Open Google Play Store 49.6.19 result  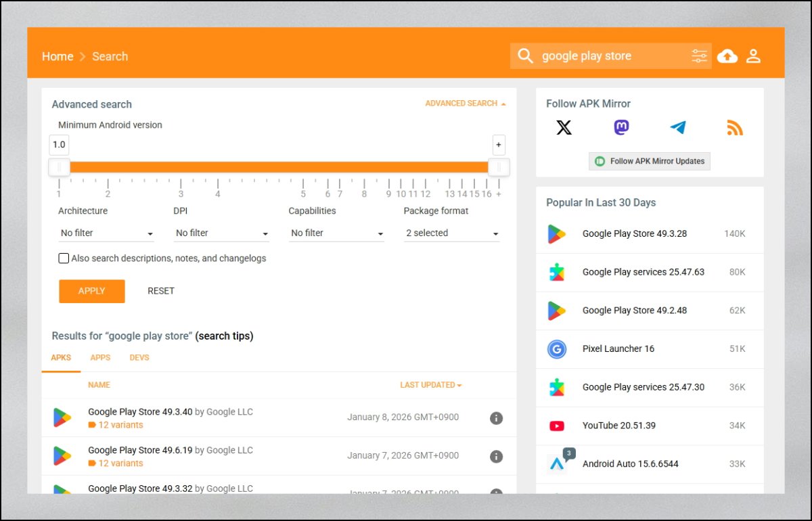[140, 450]
